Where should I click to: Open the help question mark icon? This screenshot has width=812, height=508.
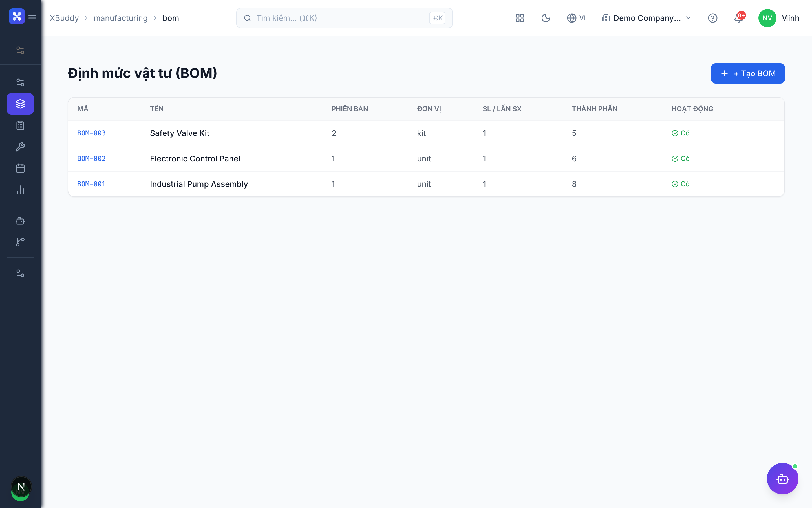[713, 18]
